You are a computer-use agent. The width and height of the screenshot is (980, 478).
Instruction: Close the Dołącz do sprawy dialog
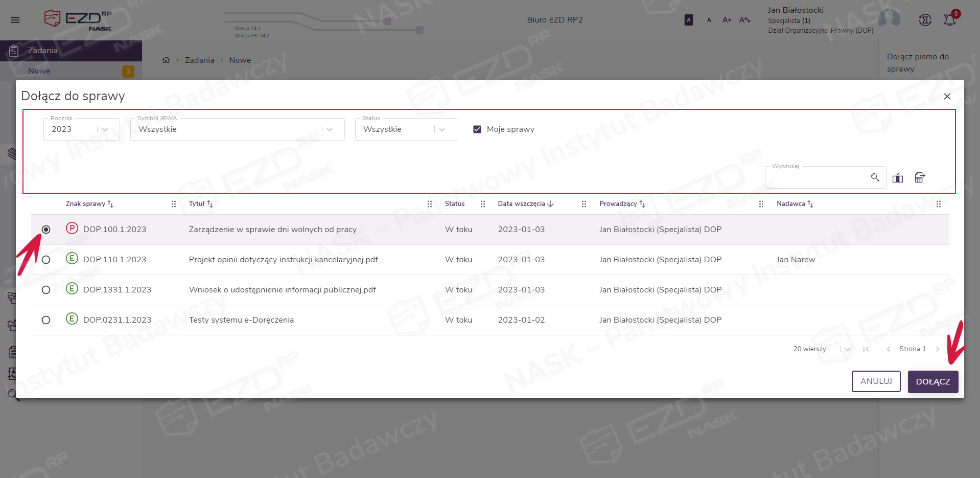[947, 97]
